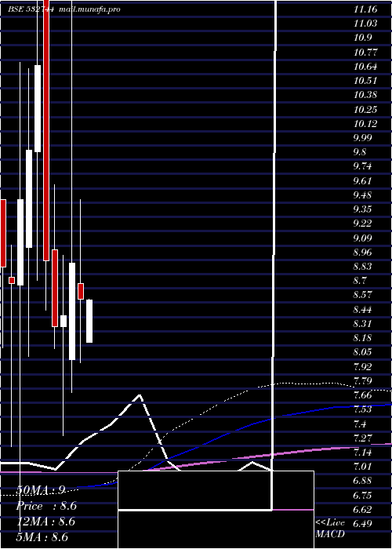Click the 8.57 price axis label
Screen dimensions: 392x549
pyautogui.click(x=363, y=295)
